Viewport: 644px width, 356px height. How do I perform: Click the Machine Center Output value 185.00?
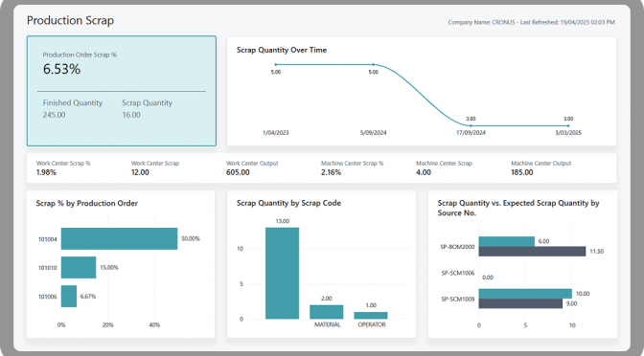pyautogui.click(x=522, y=172)
